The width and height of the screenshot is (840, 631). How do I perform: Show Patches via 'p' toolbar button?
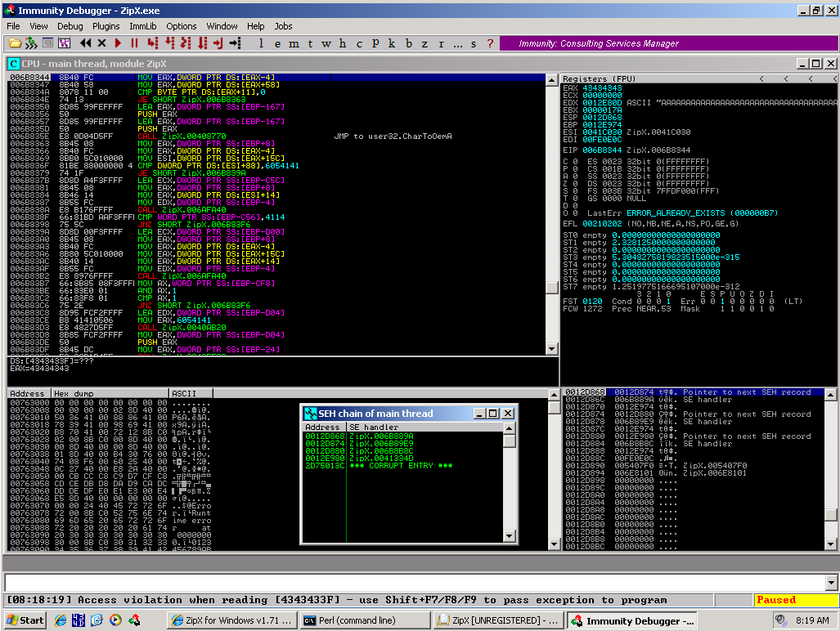[x=375, y=43]
